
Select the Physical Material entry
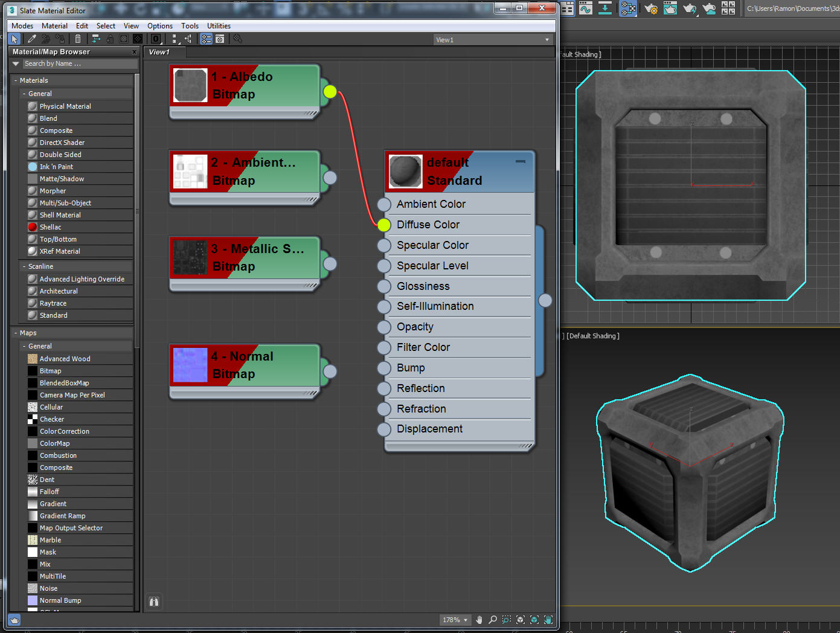click(x=64, y=106)
